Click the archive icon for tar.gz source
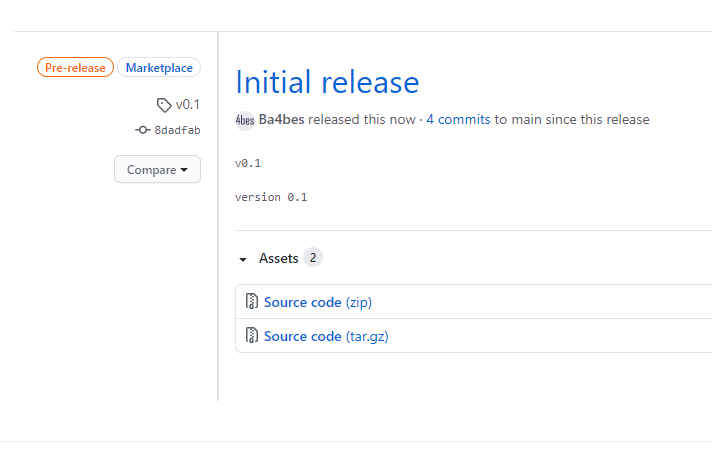 click(x=252, y=336)
